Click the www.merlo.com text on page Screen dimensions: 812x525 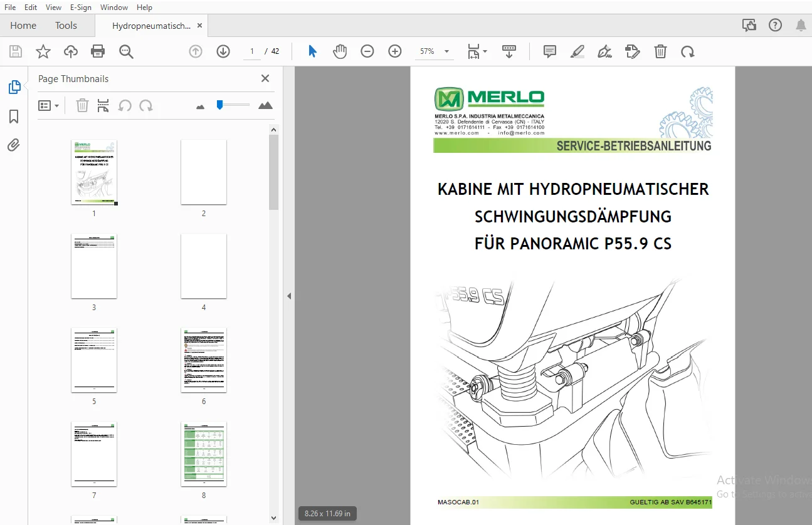(456, 133)
